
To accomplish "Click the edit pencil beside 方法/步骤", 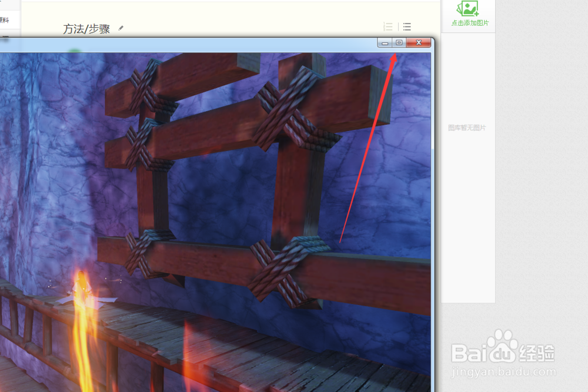I will click(121, 28).
